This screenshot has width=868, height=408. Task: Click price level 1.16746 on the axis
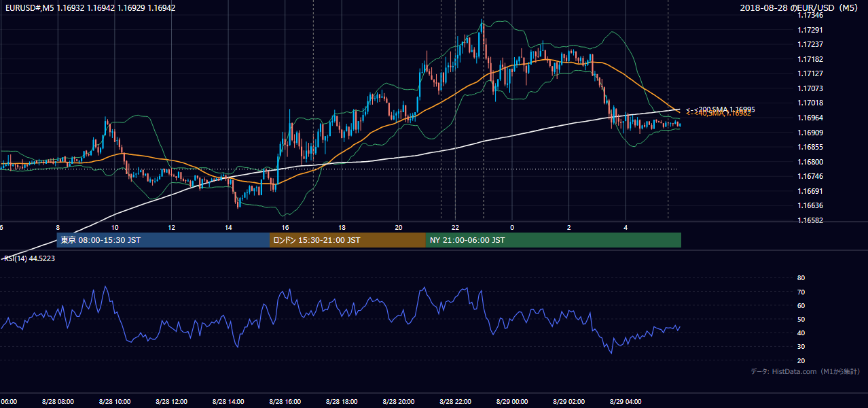coord(810,176)
